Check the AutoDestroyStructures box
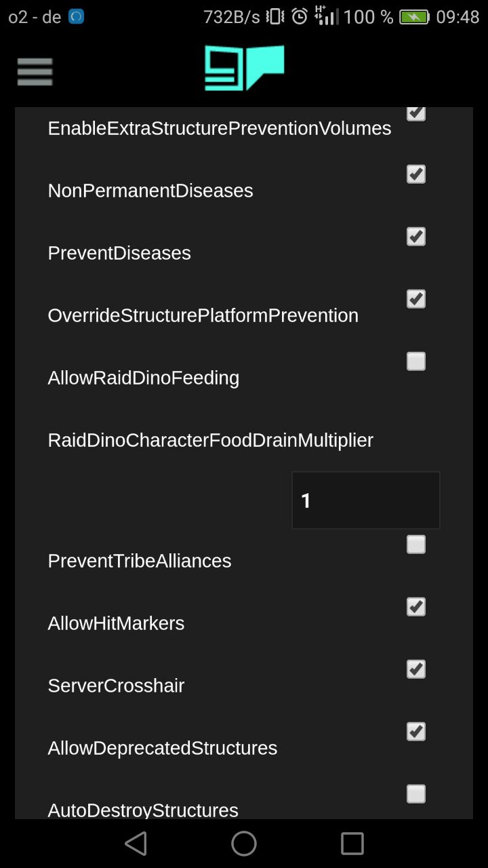The height and width of the screenshot is (868, 488). pyautogui.click(x=416, y=794)
